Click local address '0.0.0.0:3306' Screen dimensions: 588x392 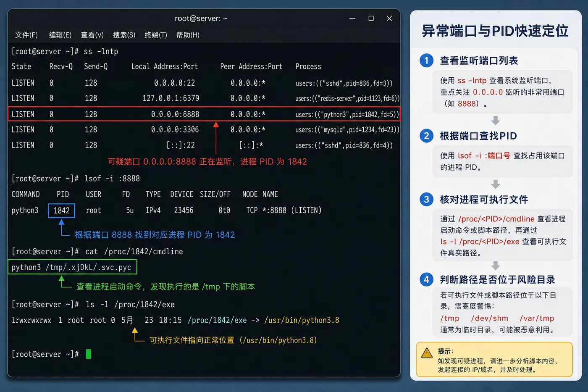click(x=175, y=129)
